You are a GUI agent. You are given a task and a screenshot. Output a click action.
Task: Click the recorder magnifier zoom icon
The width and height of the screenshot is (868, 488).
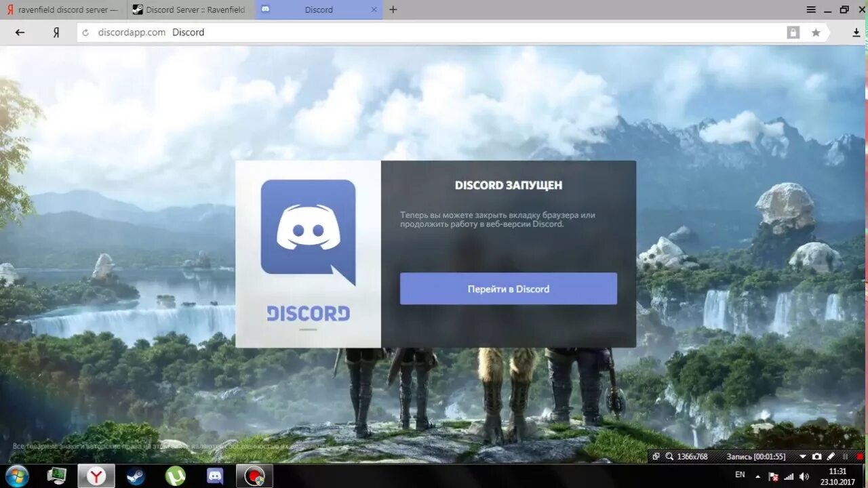pyautogui.click(x=669, y=457)
